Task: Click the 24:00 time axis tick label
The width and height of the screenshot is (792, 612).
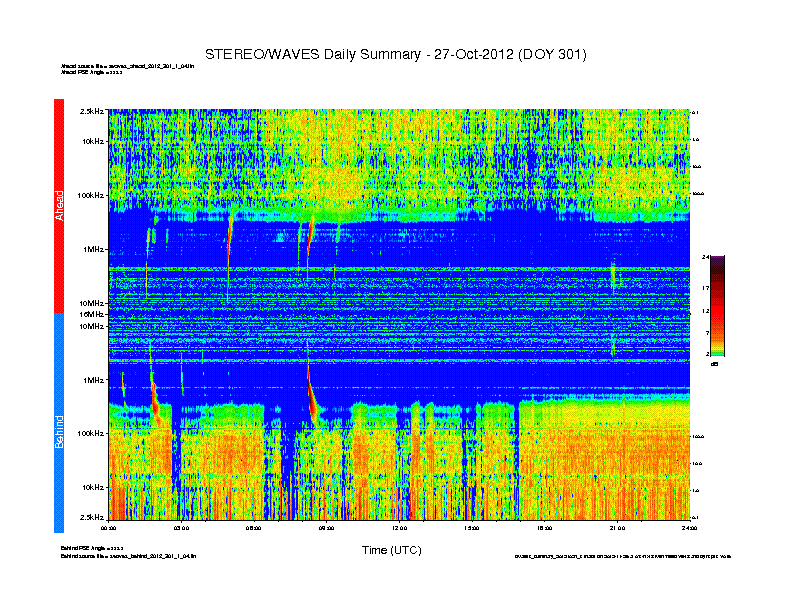Action: point(688,528)
